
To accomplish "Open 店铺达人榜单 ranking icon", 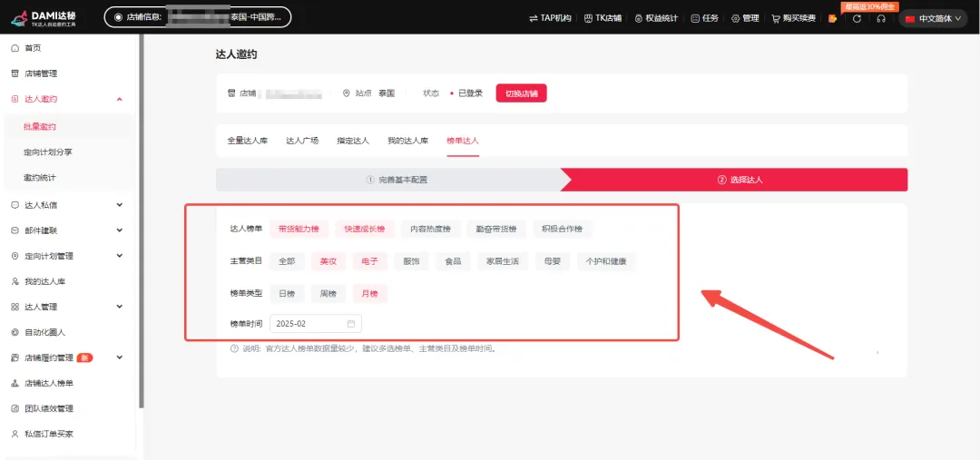I will point(15,383).
